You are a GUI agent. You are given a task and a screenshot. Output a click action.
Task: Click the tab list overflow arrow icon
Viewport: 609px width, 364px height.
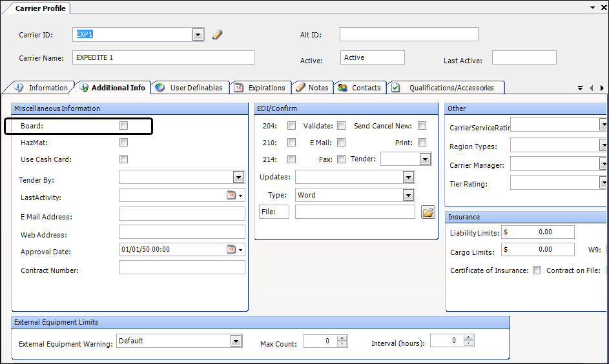click(580, 88)
